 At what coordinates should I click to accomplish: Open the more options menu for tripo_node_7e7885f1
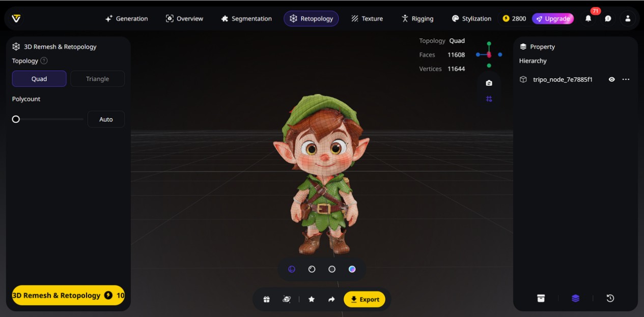coord(626,79)
